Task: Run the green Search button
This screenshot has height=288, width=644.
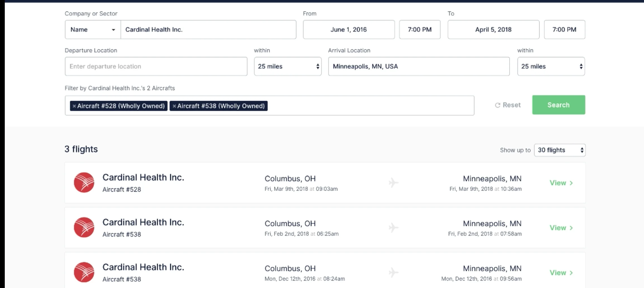Action: tap(559, 105)
